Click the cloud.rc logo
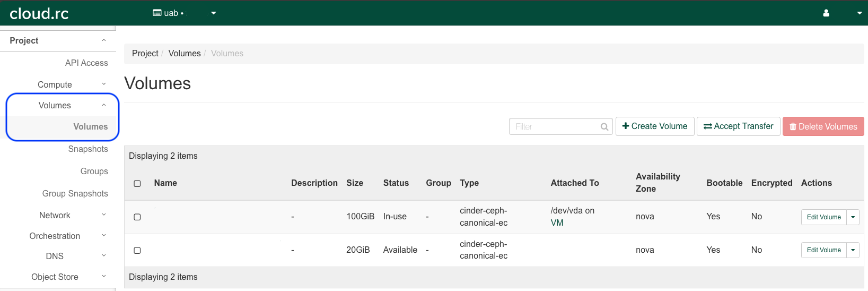This screenshot has height=291, width=868. tap(39, 13)
